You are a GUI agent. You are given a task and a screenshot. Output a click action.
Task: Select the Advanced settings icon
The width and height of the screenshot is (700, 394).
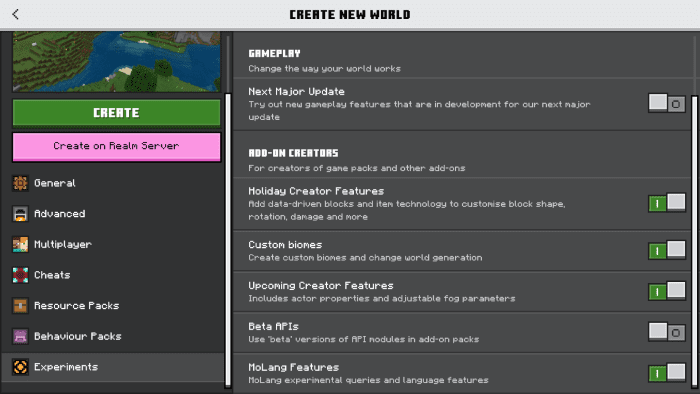[x=20, y=214]
